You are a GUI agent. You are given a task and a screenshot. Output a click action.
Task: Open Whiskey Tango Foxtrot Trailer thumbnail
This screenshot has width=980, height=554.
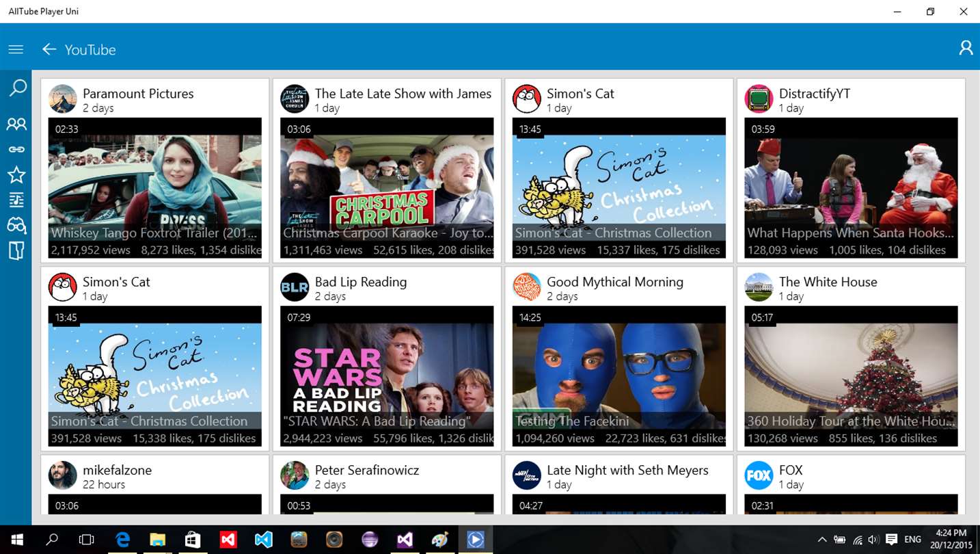(x=155, y=188)
